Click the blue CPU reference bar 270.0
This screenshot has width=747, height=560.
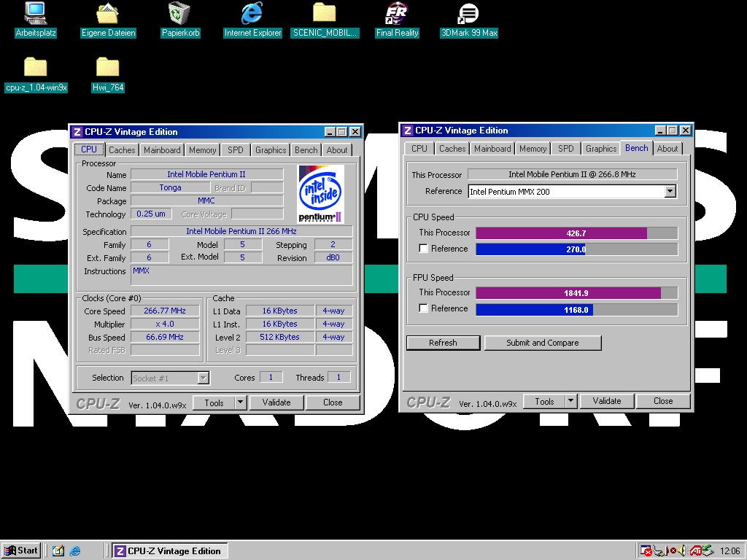[531, 249]
